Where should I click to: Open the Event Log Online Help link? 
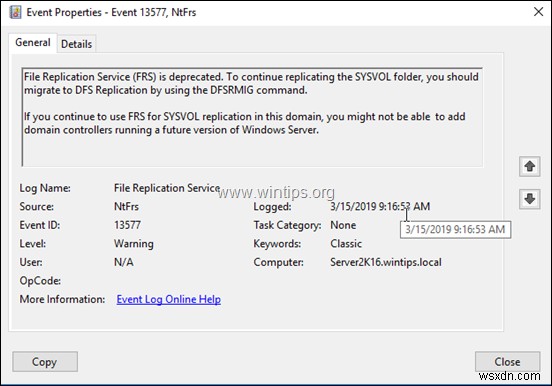(x=169, y=299)
